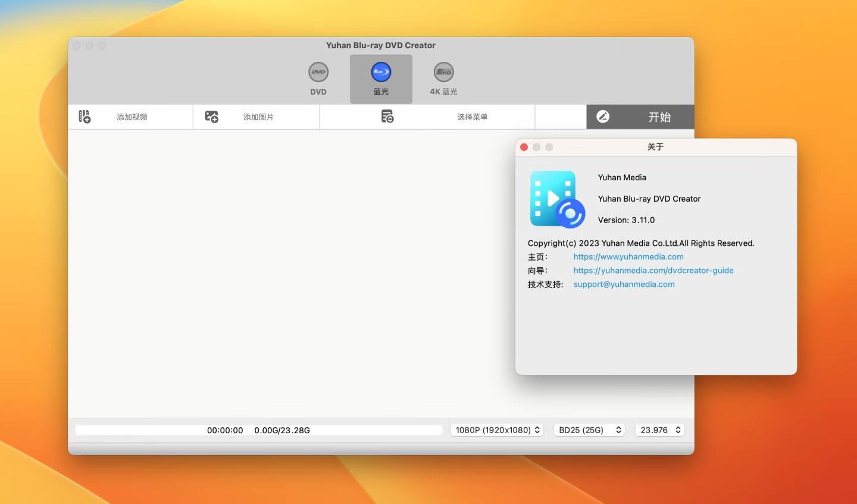Open the 选择菜单 menu chooser
The width and height of the screenshot is (857, 504).
tap(472, 117)
